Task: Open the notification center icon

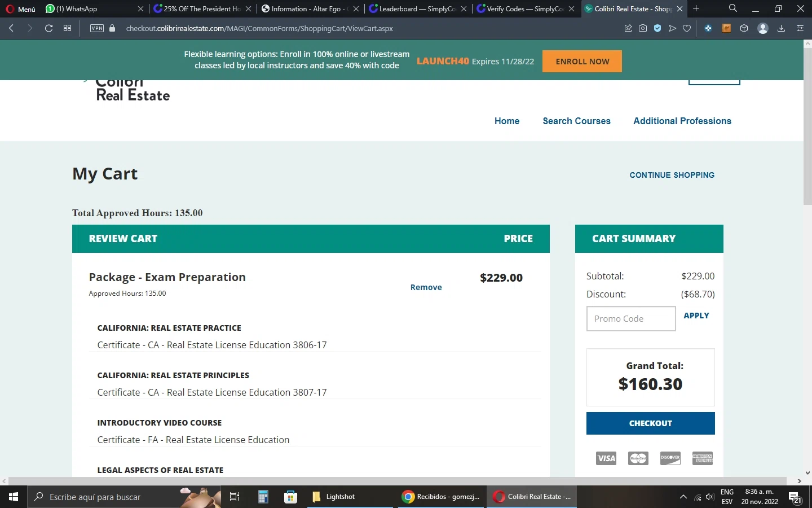Action: (x=795, y=497)
